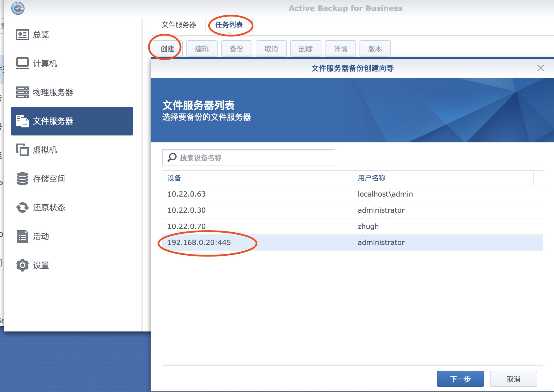Screen dimensions: 554x392
Task: Click the search magnifier icon in wizard
Action: point(172,157)
